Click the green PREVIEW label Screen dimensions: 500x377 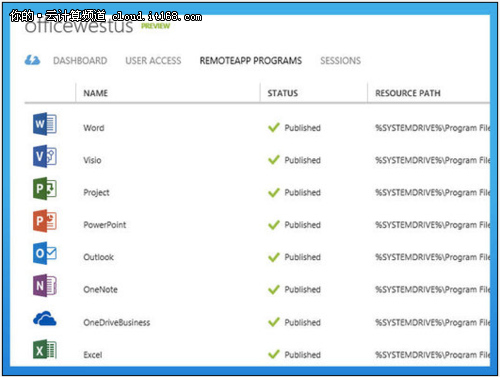click(155, 26)
